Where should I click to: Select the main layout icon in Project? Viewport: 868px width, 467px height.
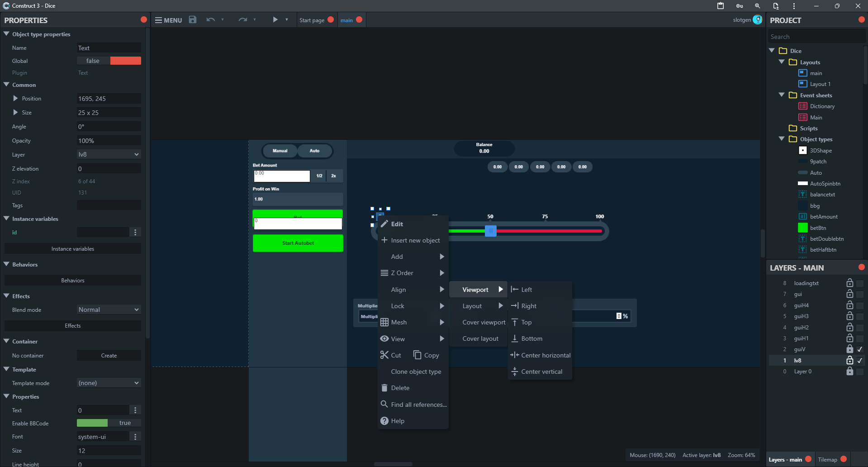803,73
